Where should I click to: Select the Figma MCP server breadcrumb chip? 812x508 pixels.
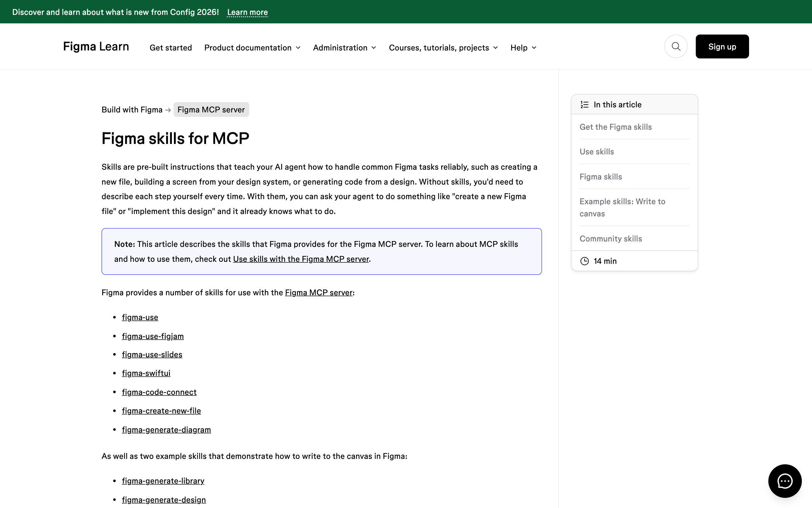pyautogui.click(x=211, y=110)
